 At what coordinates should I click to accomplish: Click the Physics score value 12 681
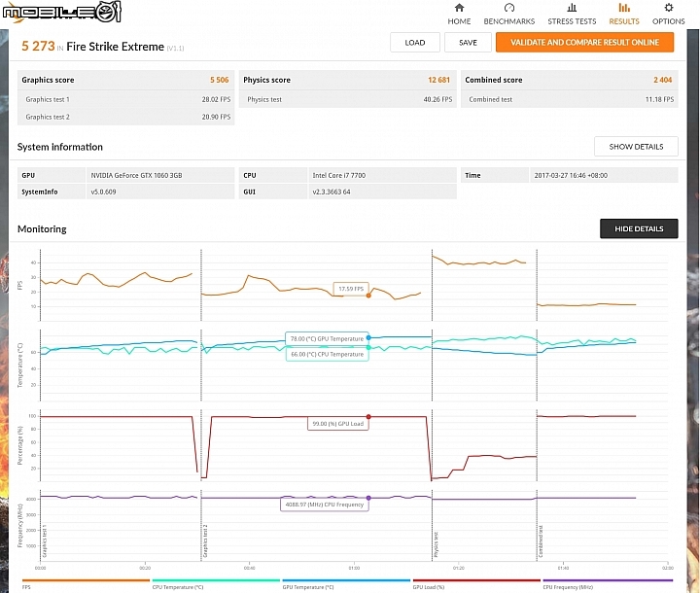[438, 80]
